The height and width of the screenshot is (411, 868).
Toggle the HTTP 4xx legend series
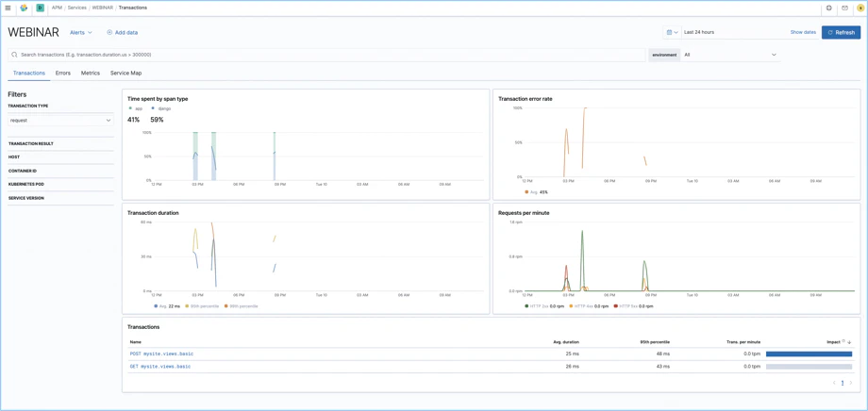coord(590,306)
